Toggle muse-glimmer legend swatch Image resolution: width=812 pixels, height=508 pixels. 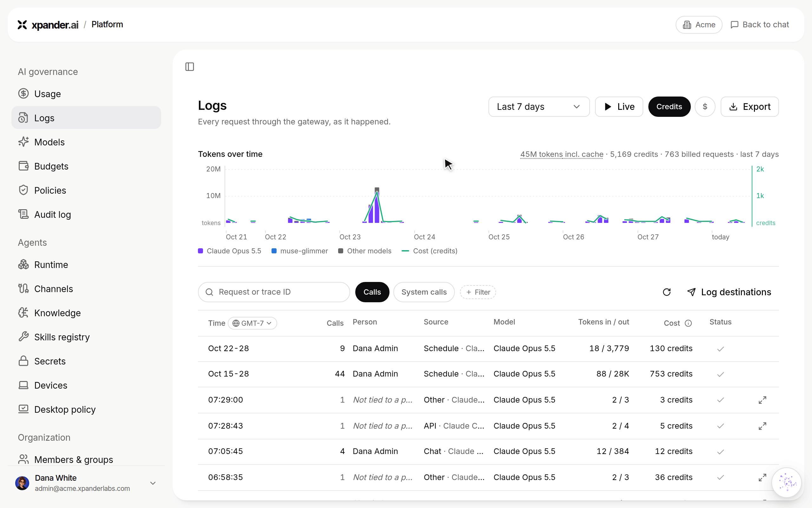coord(274,251)
